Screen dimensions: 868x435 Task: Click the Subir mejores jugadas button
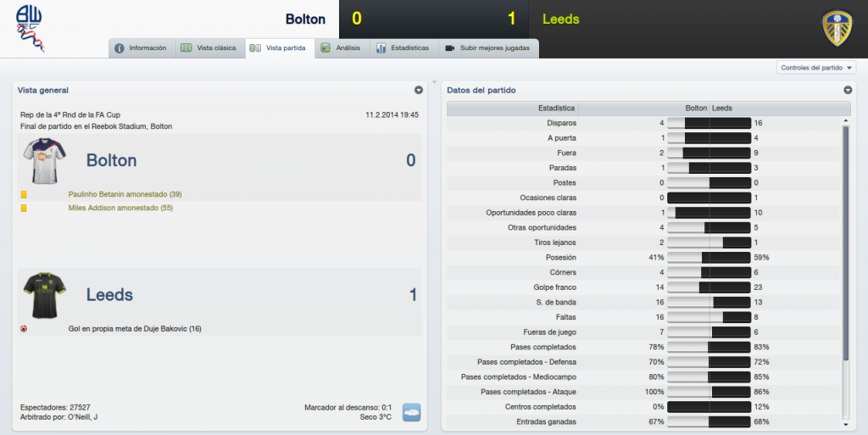488,48
